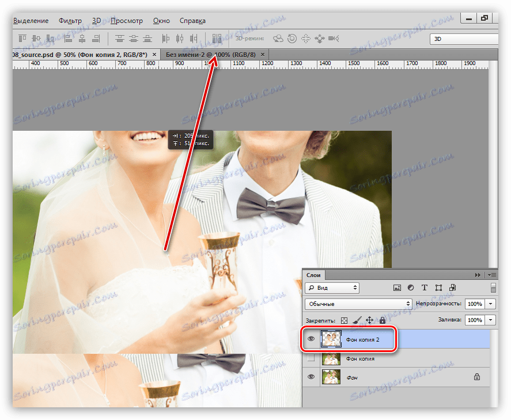Click the Auto-Align Layers icon
This screenshot has height=420, width=511.
217,39
